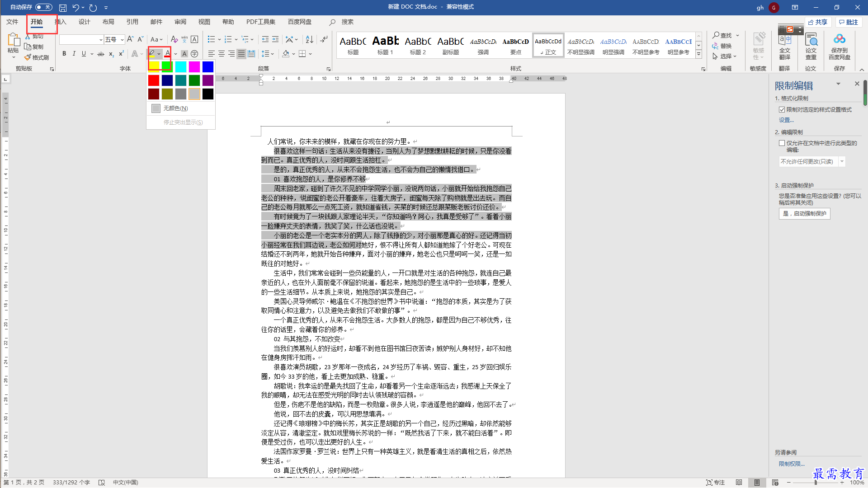
Task: Switch to Focus (专注) mode
Action: click(715, 483)
